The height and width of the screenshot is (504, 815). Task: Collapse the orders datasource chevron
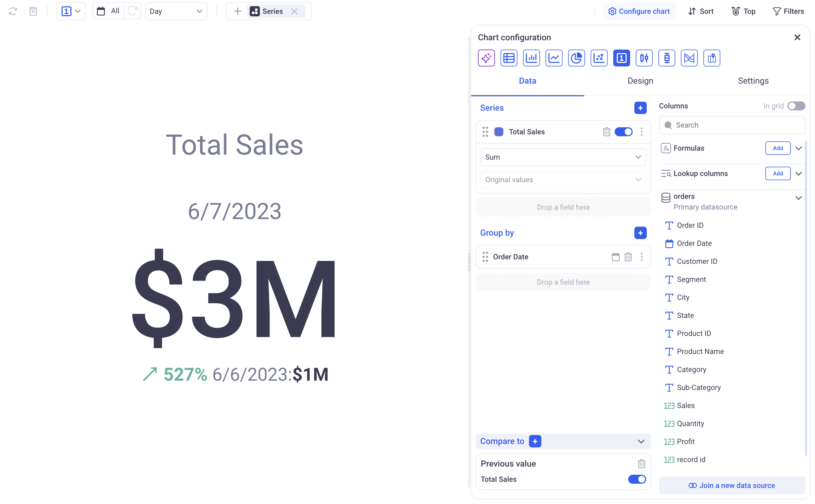798,198
